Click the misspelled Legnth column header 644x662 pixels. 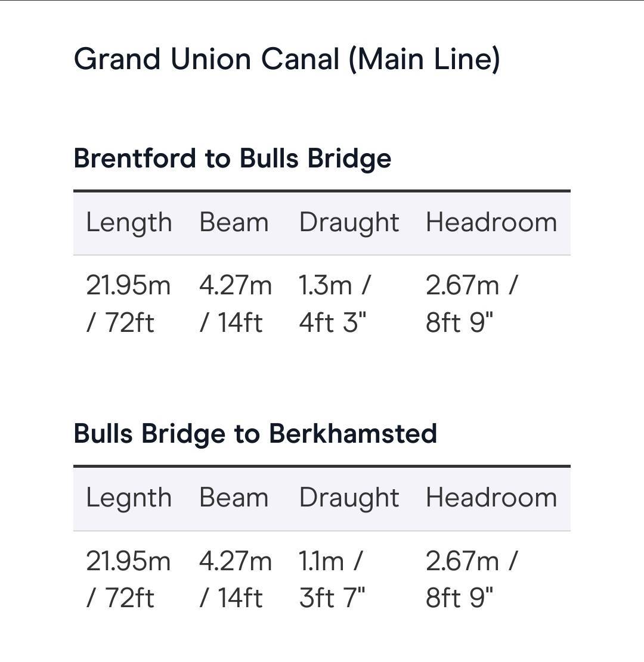point(129,498)
